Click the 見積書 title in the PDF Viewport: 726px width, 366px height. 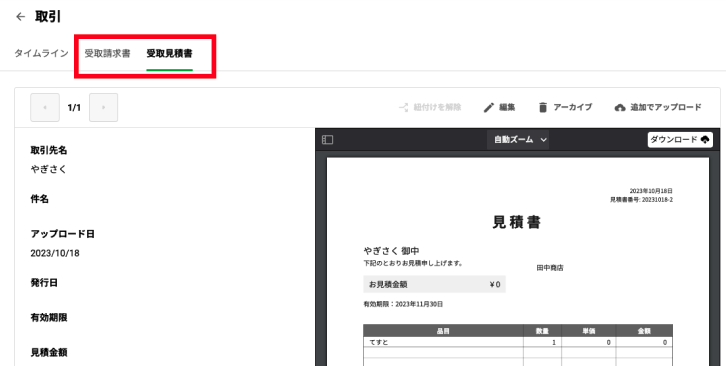[516, 222]
